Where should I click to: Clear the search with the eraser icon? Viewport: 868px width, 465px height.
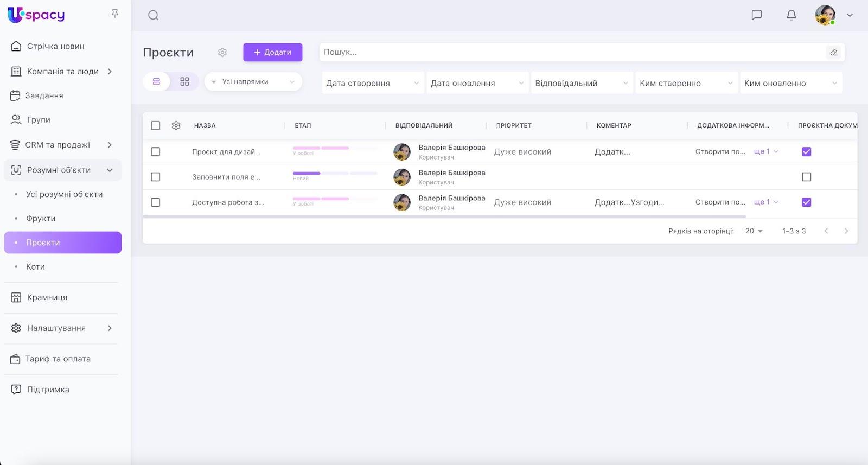(833, 53)
